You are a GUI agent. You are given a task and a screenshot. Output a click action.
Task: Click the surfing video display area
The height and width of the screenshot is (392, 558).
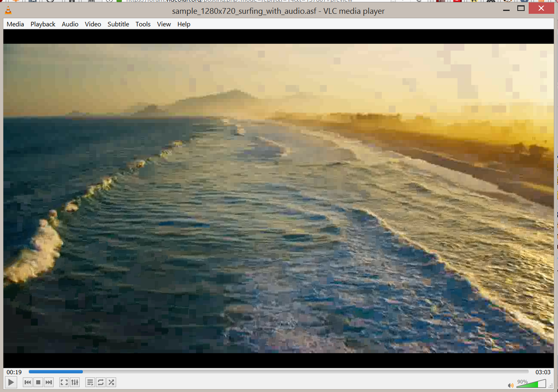pyautogui.click(x=279, y=198)
